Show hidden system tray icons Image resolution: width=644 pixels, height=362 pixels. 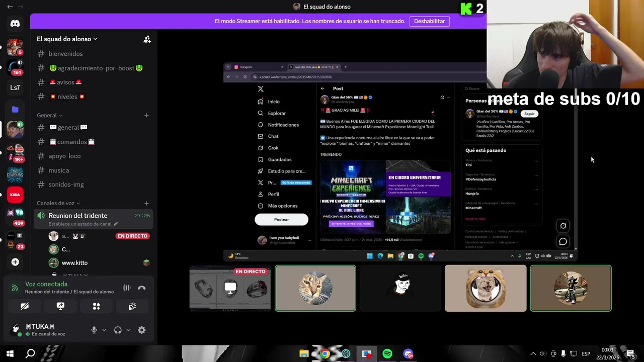coord(533,353)
